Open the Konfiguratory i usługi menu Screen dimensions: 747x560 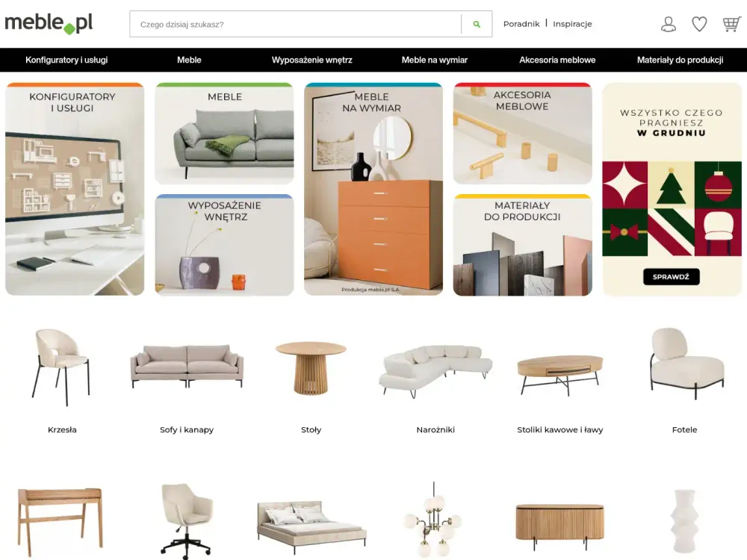click(x=66, y=60)
